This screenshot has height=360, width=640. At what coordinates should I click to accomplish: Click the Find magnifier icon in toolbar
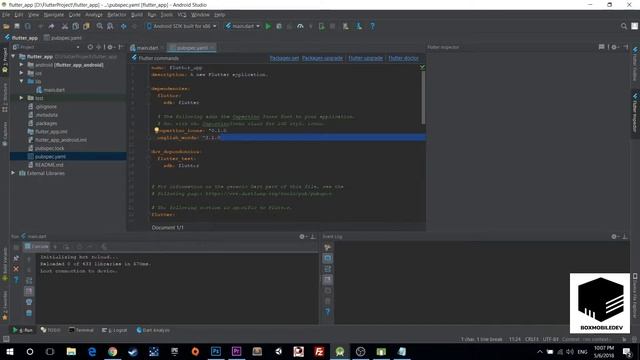100,26
